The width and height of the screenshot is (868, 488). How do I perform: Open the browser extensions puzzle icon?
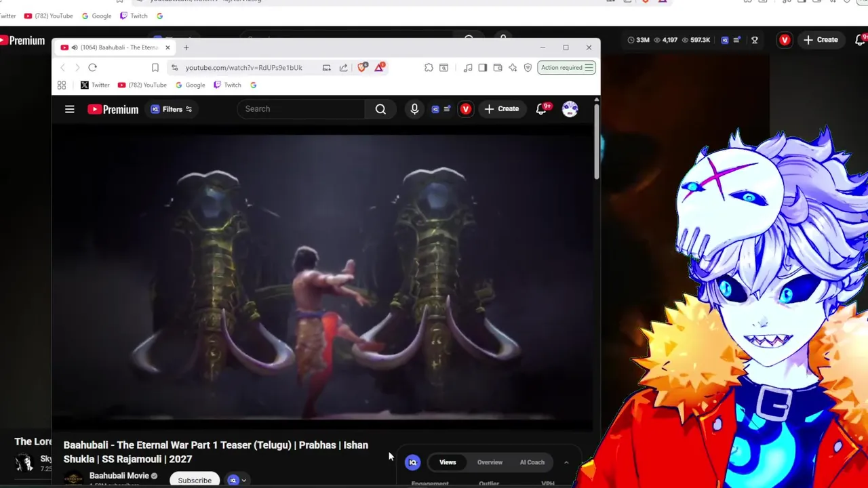click(429, 67)
